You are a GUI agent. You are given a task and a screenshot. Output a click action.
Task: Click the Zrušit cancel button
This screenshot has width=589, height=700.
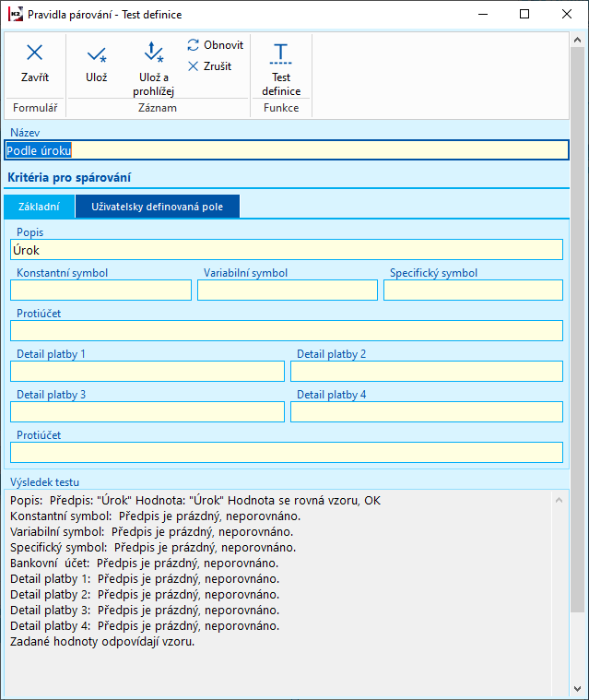(x=210, y=66)
